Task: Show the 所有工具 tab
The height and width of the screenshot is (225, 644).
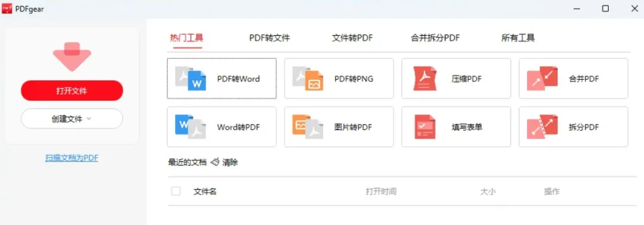Action: tap(518, 38)
